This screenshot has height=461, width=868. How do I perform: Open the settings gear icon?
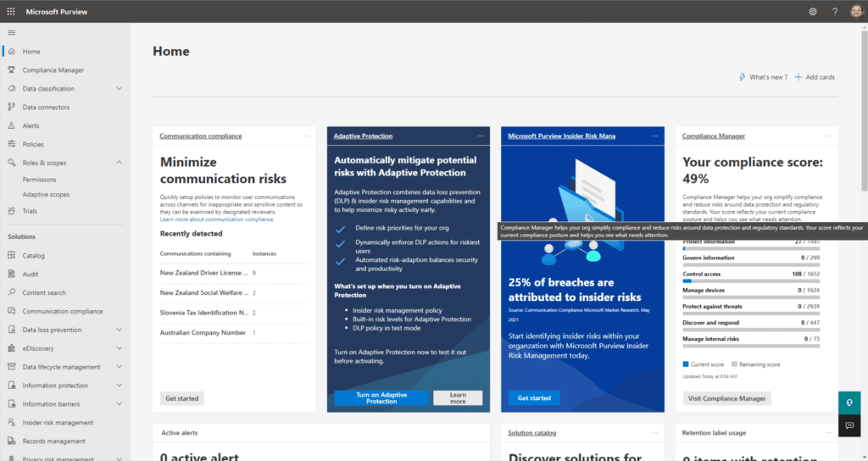coord(813,11)
